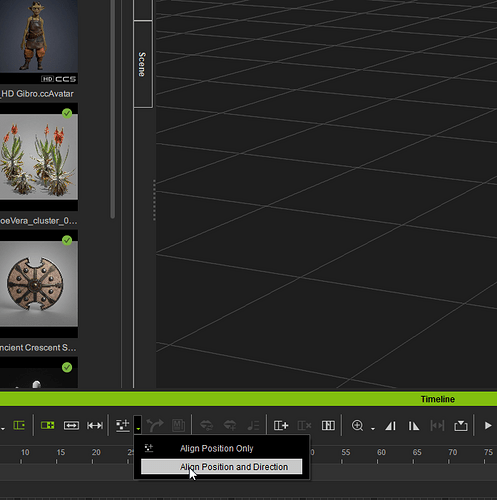Click frame 10 on the timeline ruler
The width and height of the screenshot is (497, 500).
(x=25, y=453)
